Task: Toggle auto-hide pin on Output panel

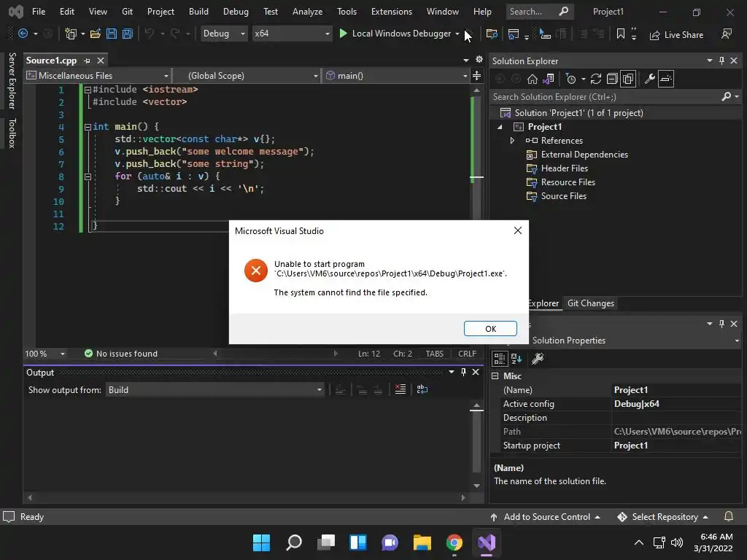Action: pos(463,372)
